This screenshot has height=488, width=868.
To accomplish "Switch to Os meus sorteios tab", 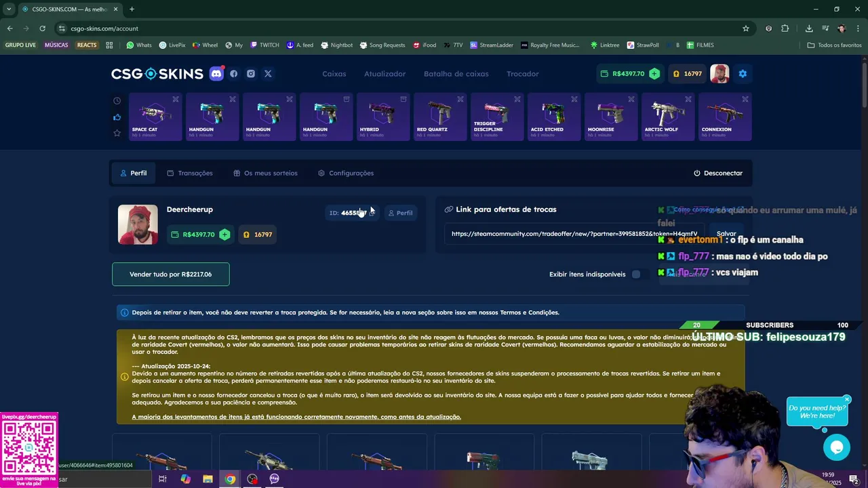I will point(265,173).
